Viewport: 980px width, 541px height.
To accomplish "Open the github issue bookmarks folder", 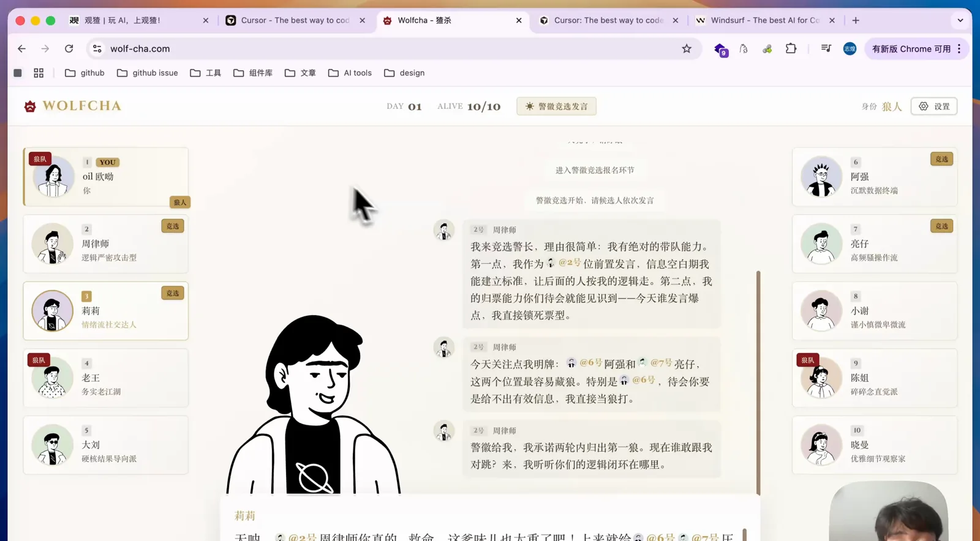I will (x=147, y=73).
